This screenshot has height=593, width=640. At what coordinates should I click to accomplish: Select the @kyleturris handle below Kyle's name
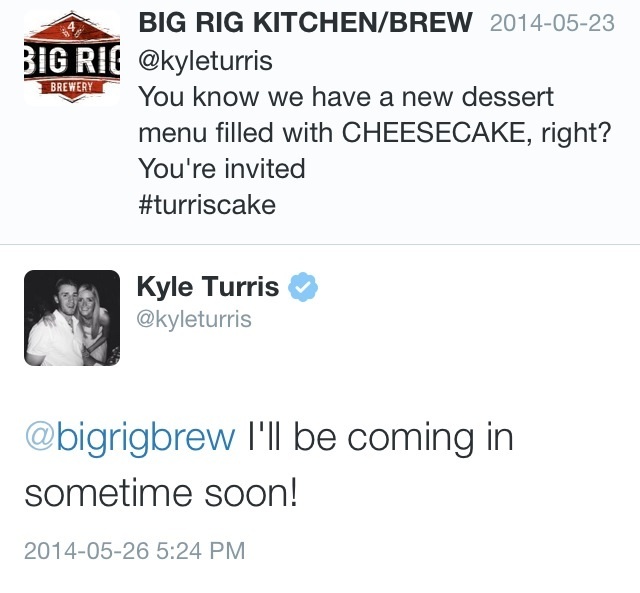195,319
